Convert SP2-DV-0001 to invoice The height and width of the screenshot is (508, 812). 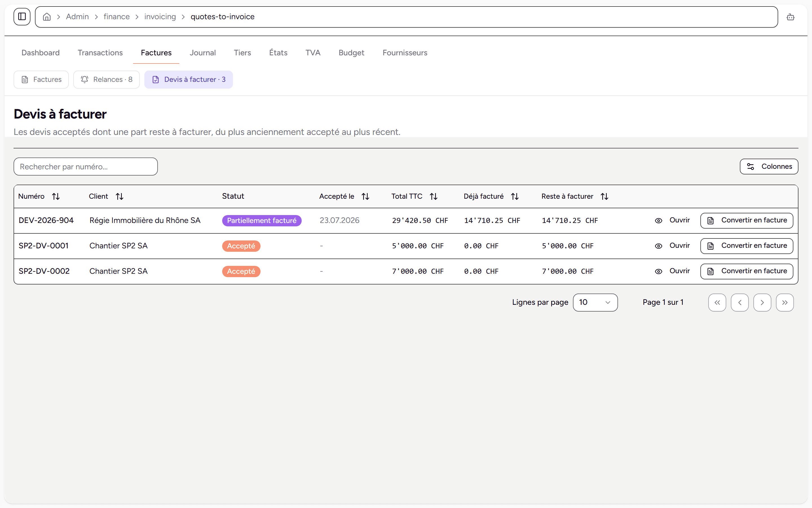(747, 246)
